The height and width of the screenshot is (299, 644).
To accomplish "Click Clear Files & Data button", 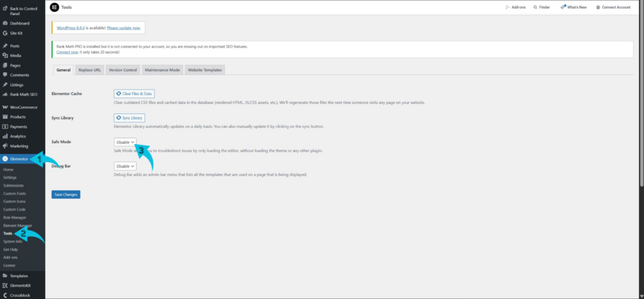I will point(134,94).
